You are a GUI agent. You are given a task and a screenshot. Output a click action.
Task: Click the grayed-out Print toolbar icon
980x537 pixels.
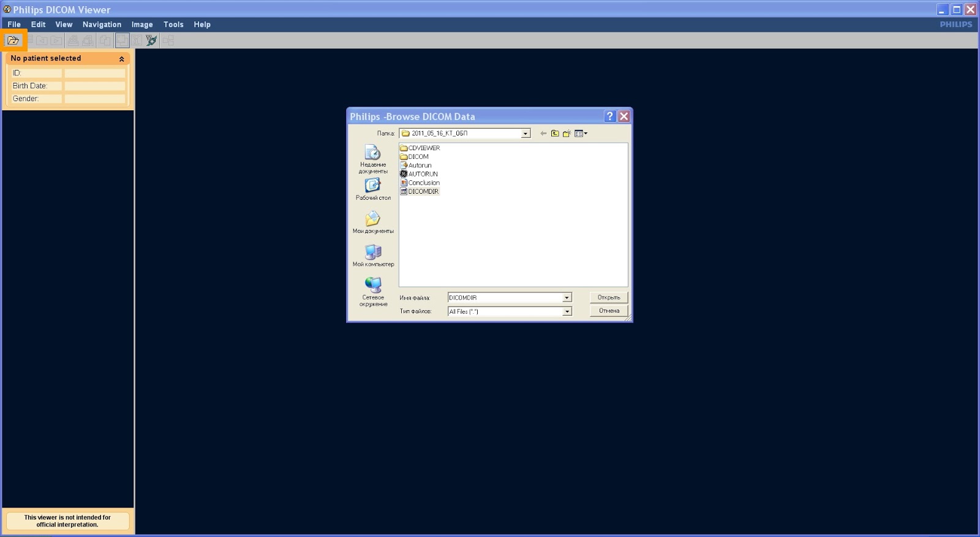point(73,40)
